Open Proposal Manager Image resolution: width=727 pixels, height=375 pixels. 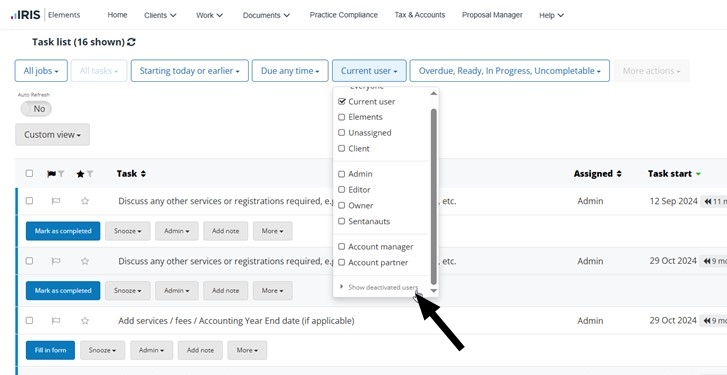tap(492, 15)
